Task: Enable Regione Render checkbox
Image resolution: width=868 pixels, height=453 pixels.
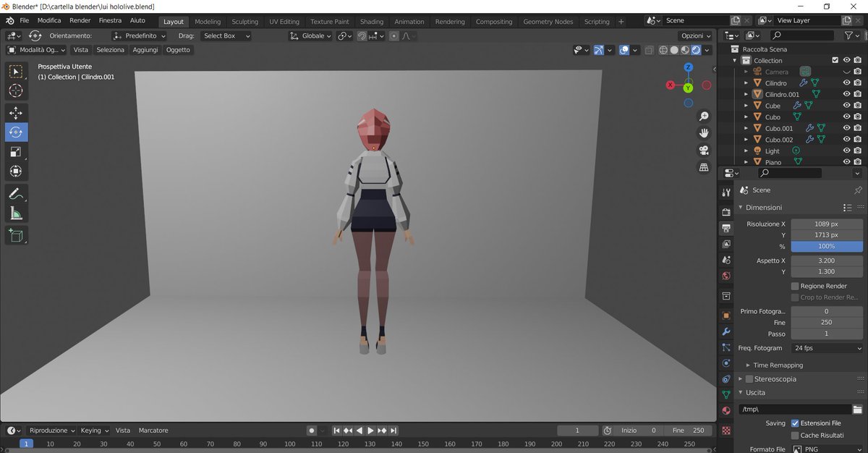Action: click(x=795, y=286)
